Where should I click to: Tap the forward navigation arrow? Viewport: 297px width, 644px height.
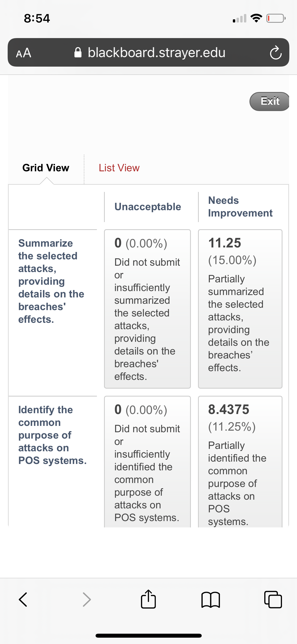87,599
